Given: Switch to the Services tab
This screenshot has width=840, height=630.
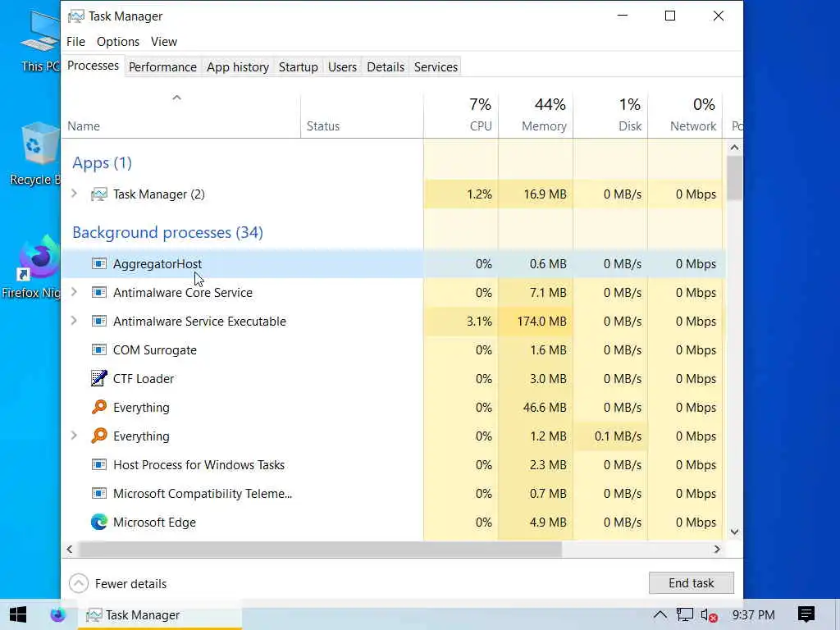Looking at the screenshot, I should click(x=436, y=67).
